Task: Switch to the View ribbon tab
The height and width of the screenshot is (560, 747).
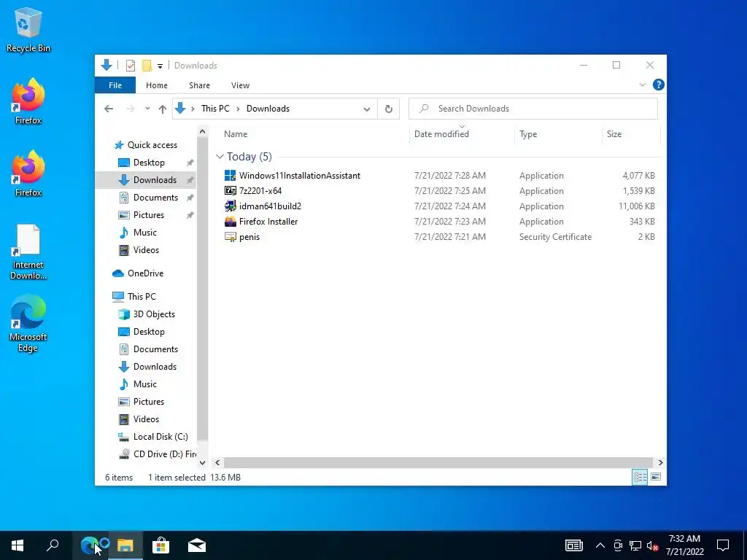Action: pyautogui.click(x=240, y=85)
